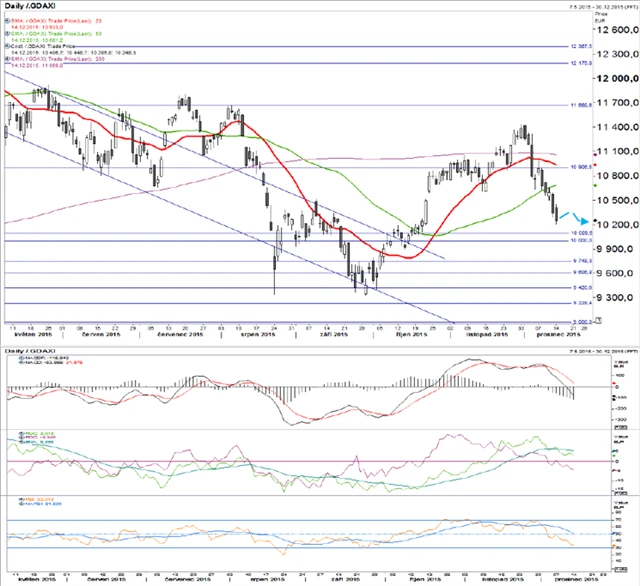Click červen 2015 on the upper time axis
This screenshot has height=586, width=640.
coord(101,334)
